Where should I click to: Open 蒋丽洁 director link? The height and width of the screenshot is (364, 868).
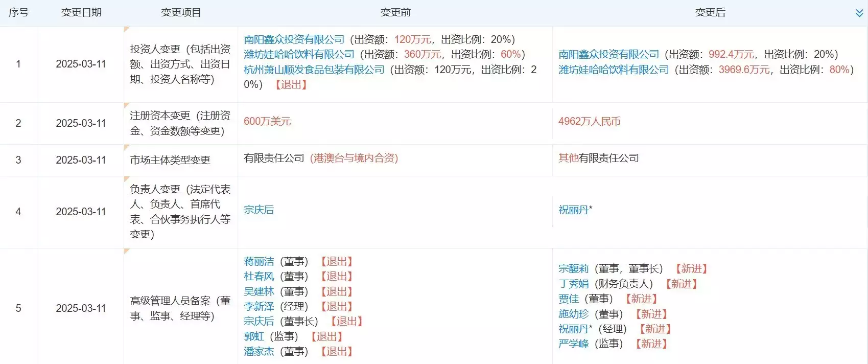(x=259, y=262)
